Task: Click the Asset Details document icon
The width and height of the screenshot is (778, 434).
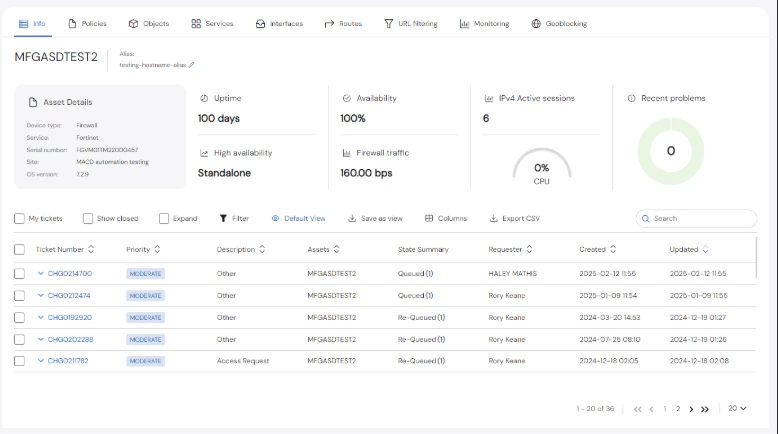Action: click(x=33, y=102)
